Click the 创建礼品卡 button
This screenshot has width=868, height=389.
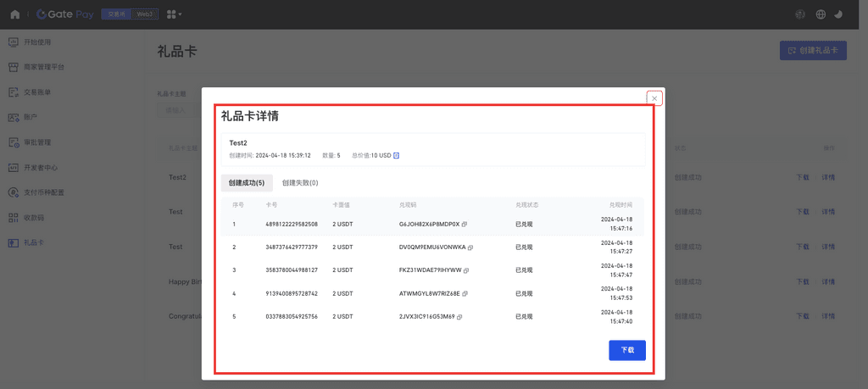813,50
